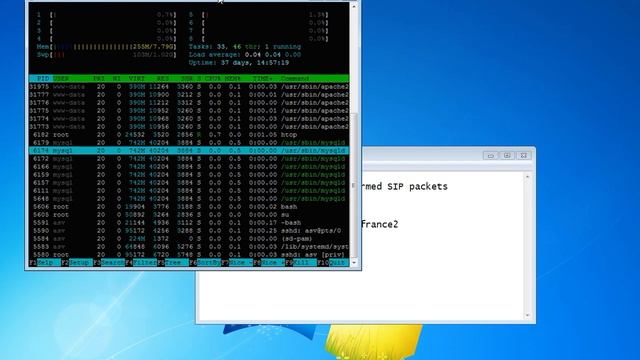Click the 'SIP packets' text in Notepad
Screen dimensions: 640x360
tap(417, 187)
